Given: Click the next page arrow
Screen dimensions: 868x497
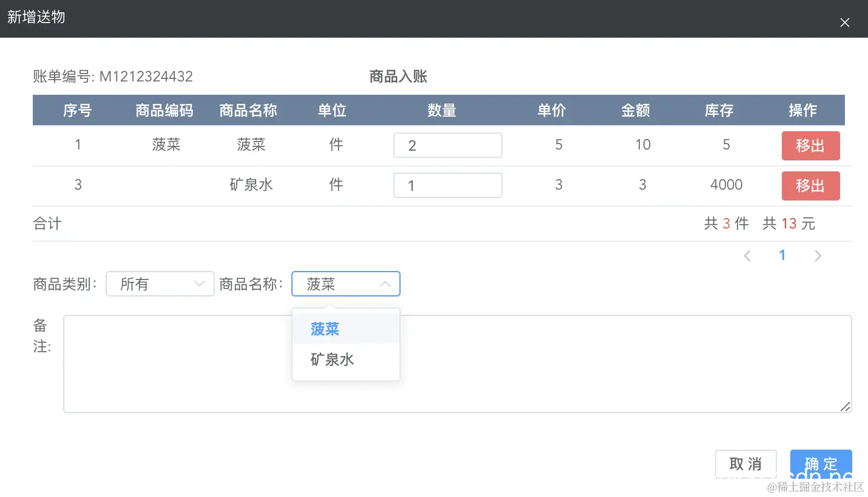Looking at the screenshot, I should [x=818, y=255].
